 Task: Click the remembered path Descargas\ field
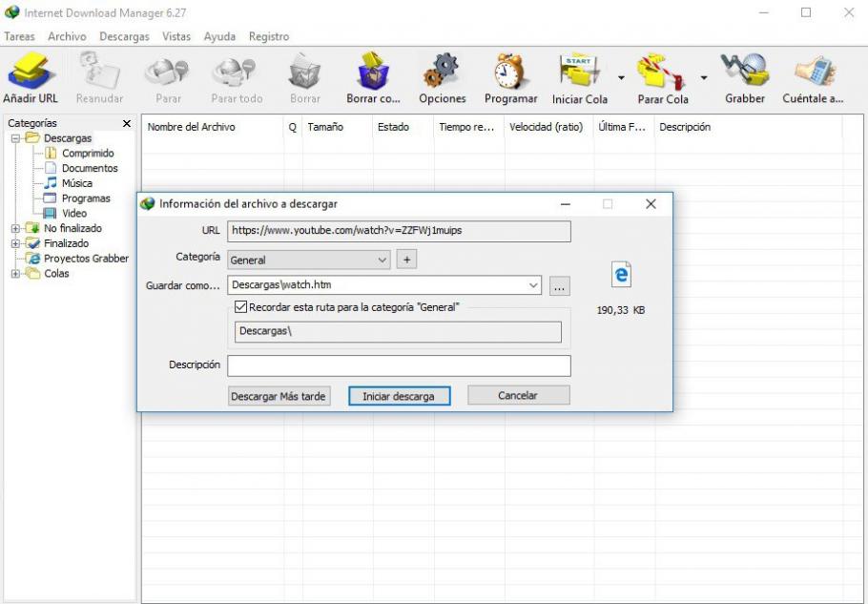click(x=398, y=332)
